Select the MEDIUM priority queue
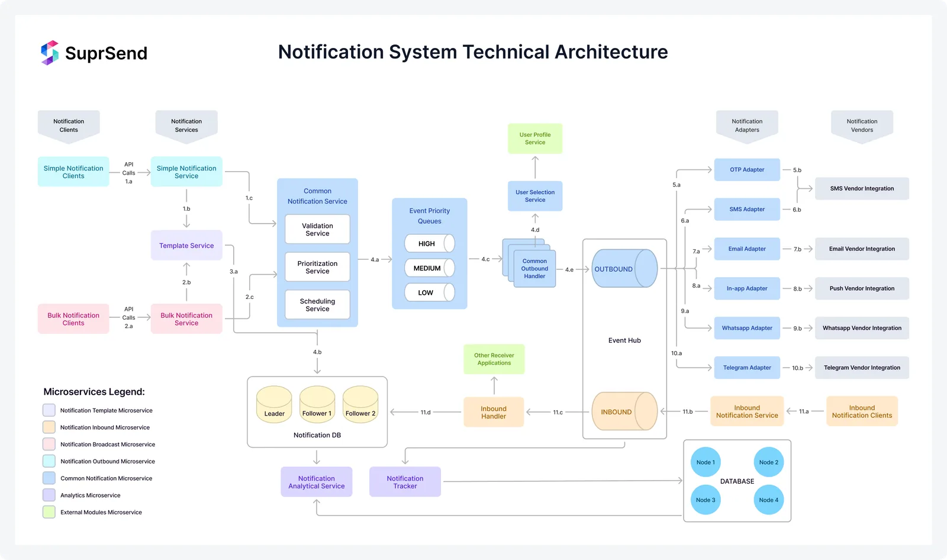947x560 pixels. click(x=430, y=268)
